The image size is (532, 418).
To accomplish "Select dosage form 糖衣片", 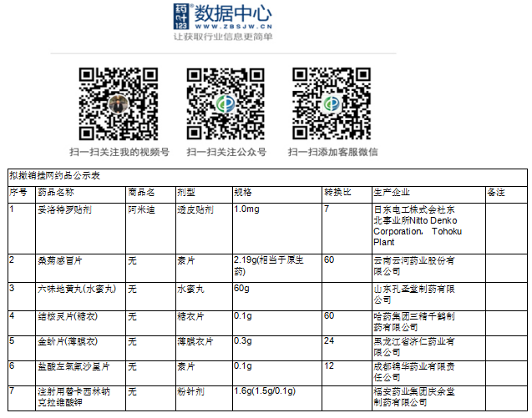I will click(191, 317).
